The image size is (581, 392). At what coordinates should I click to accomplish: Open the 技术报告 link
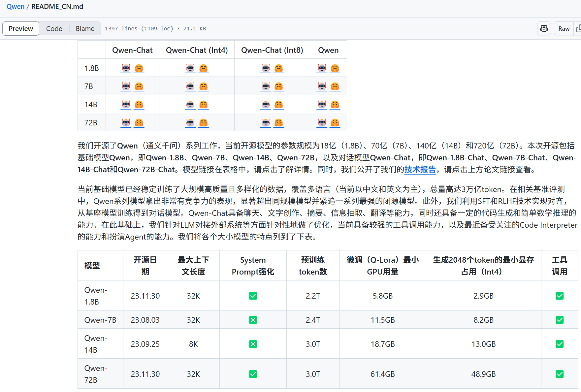[x=420, y=170]
